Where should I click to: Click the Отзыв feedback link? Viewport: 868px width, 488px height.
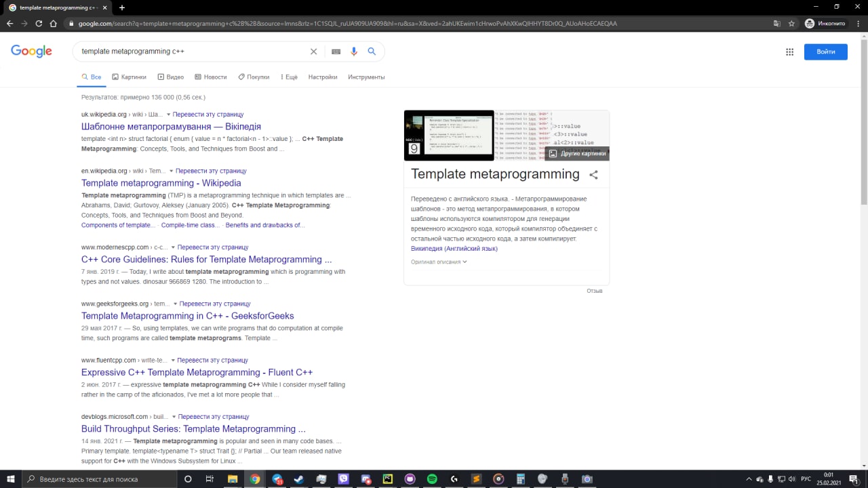(x=594, y=291)
